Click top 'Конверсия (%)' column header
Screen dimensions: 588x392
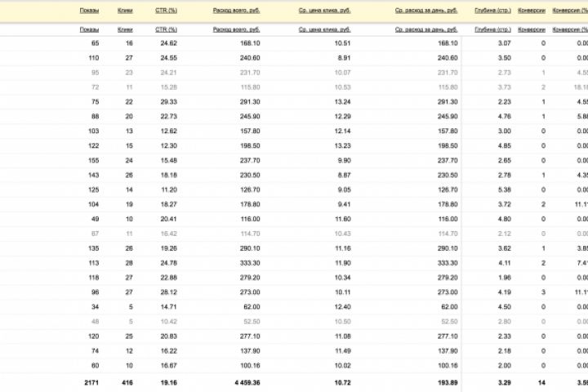[x=570, y=11]
